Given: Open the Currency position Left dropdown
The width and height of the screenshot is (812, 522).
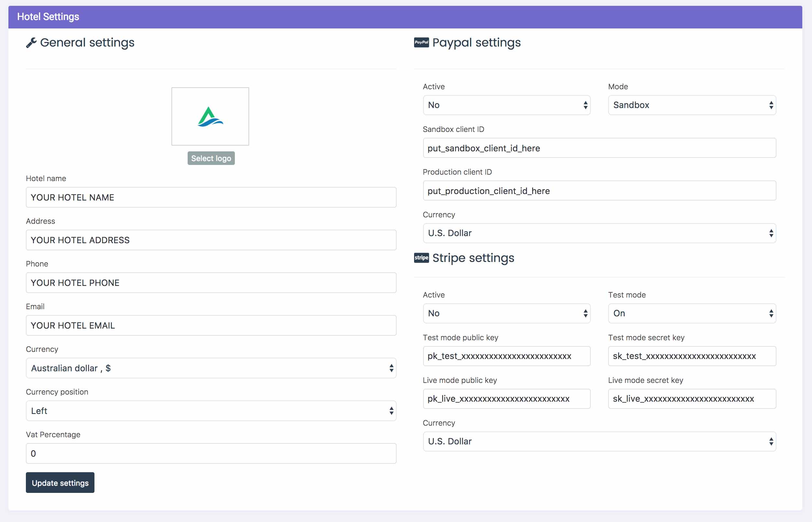Looking at the screenshot, I should (211, 411).
